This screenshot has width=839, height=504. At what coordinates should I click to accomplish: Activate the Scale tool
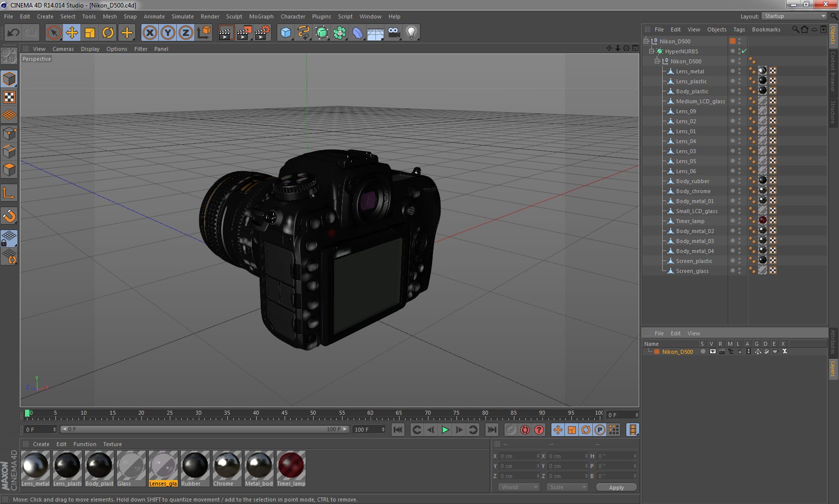point(90,33)
